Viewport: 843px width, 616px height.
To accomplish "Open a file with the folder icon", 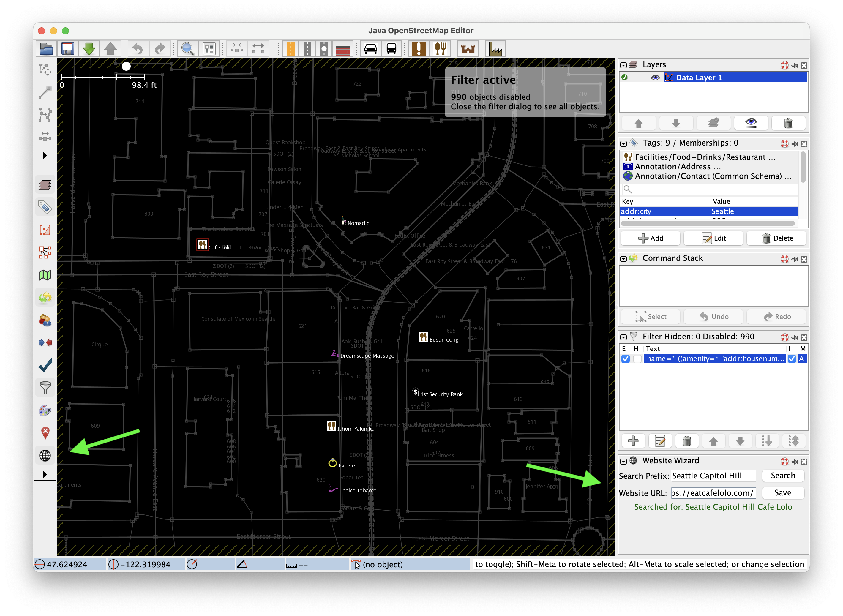I will (x=46, y=49).
